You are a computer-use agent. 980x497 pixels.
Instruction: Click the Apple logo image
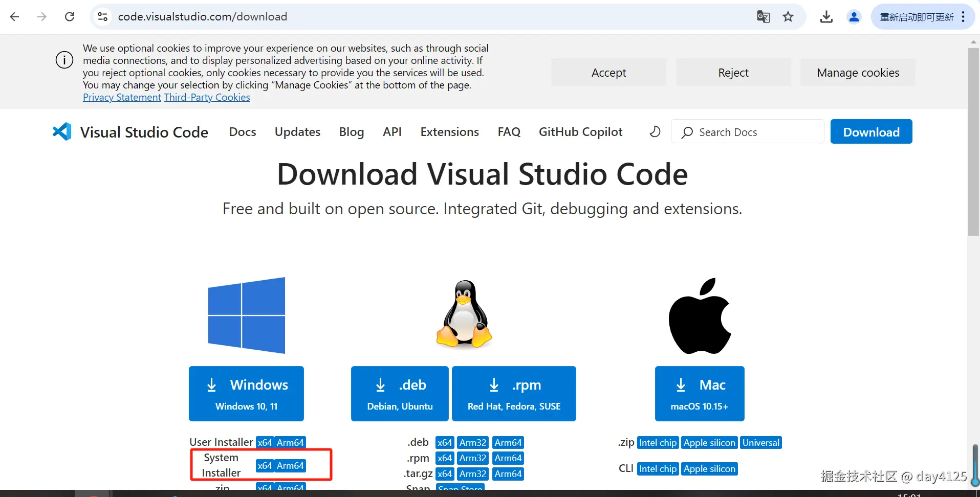(x=700, y=315)
